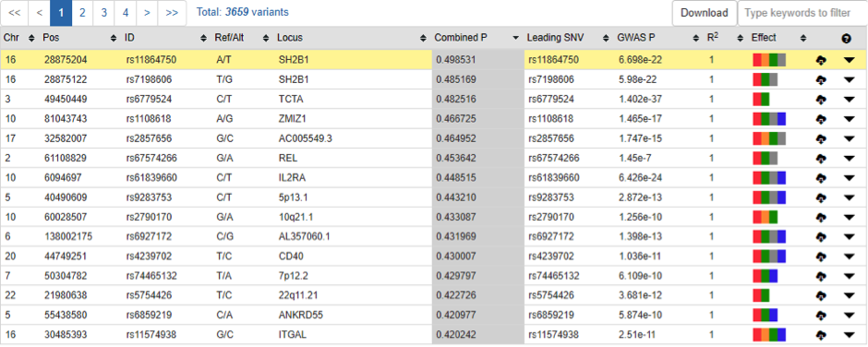Jump to last page with >> button
This screenshot has height=347, width=868.
172,13
